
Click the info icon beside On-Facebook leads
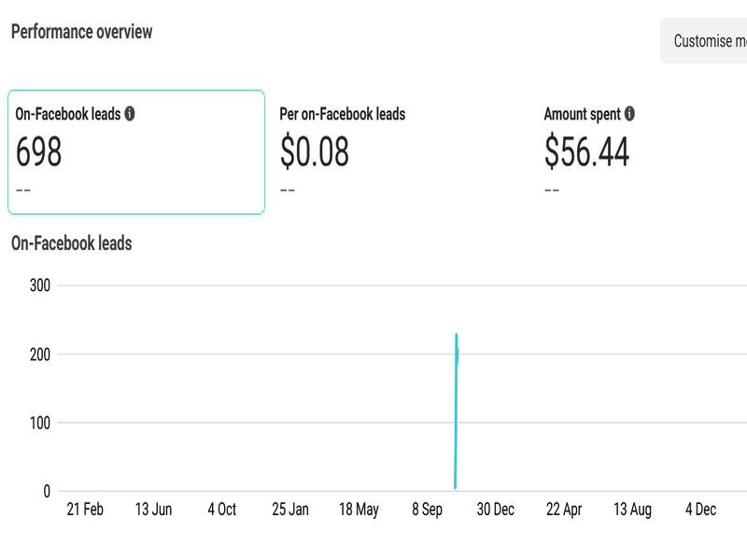click(130, 114)
